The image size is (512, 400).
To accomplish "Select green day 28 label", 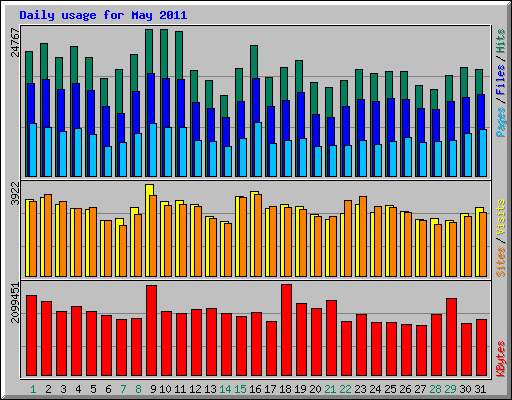I will [435, 389].
